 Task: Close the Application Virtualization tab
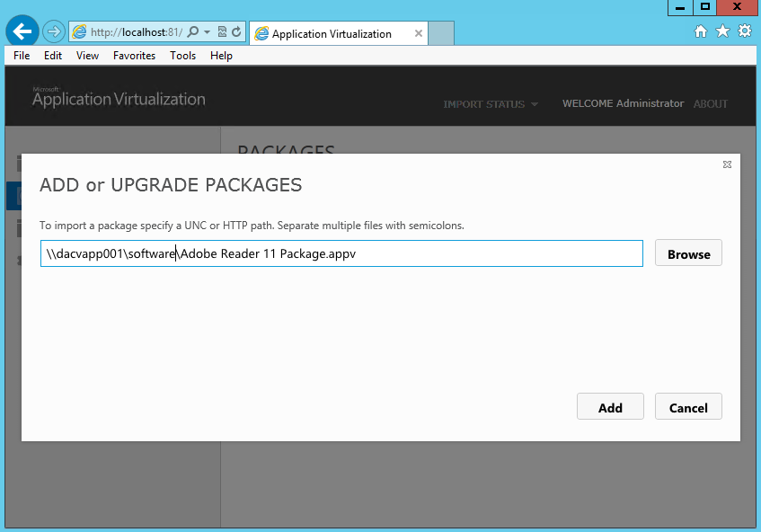(419, 33)
